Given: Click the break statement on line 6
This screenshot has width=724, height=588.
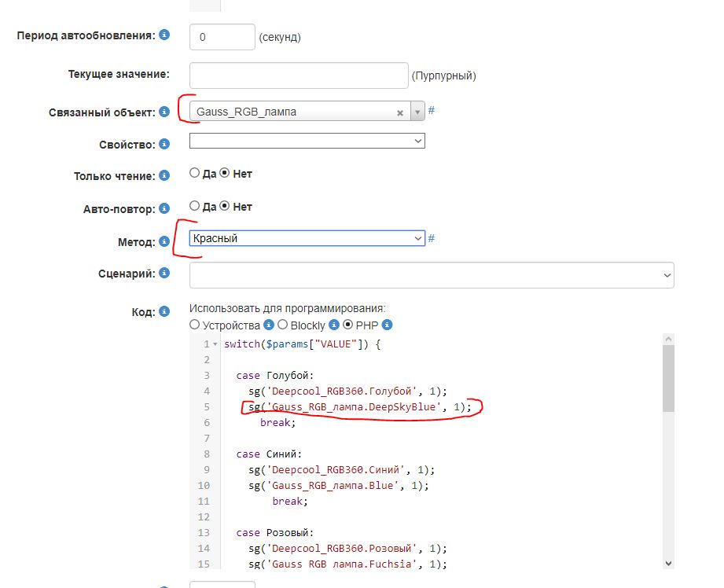Looking at the screenshot, I should coord(278,423).
